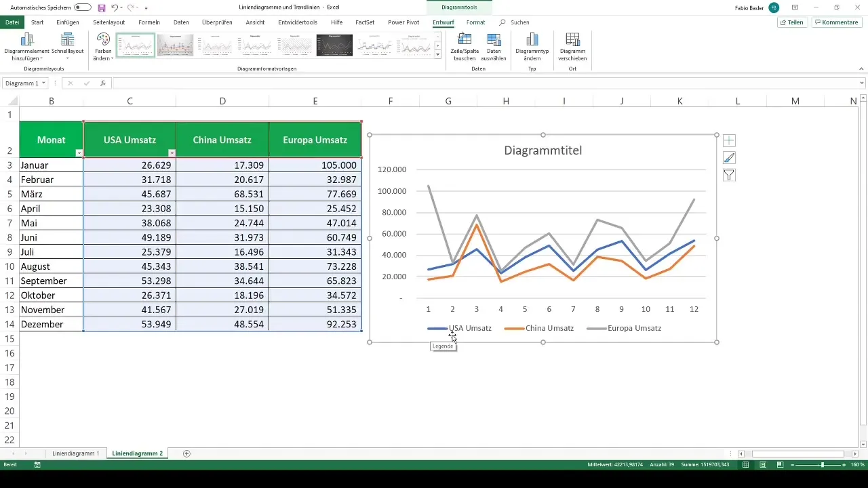Click the formula bar Enter checkmark icon
Viewport: 868px width, 488px height.
86,83
